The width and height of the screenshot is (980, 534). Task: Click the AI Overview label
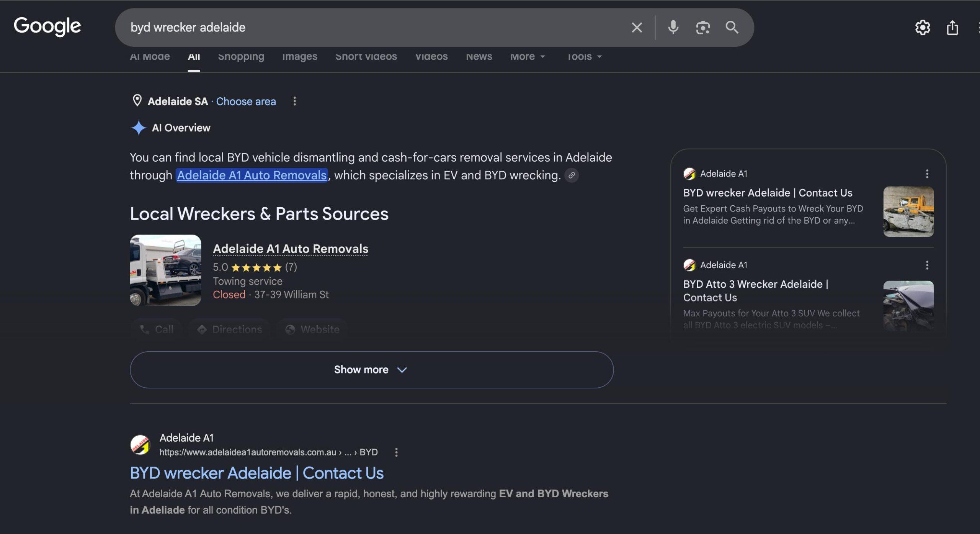pyautogui.click(x=181, y=128)
